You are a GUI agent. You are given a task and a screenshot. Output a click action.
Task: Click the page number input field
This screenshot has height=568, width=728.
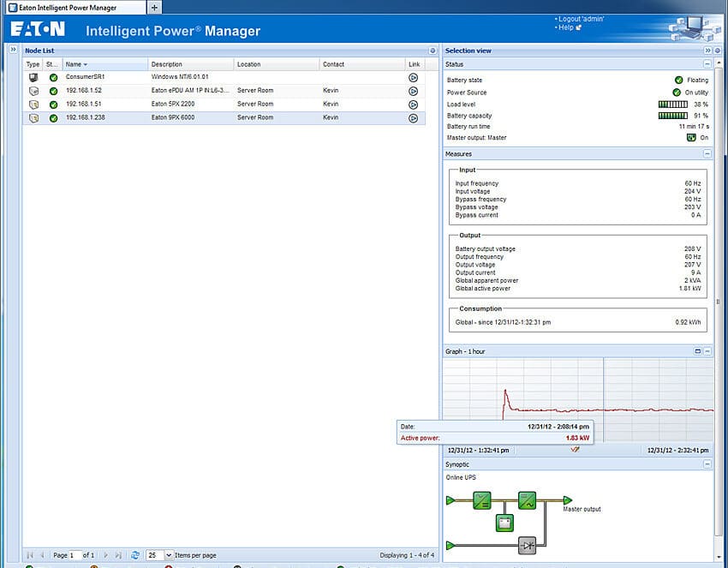[x=75, y=555]
